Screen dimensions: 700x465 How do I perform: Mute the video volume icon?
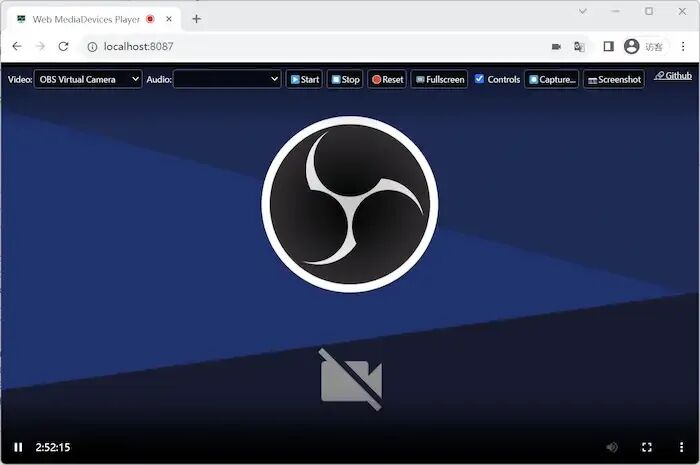612,447
